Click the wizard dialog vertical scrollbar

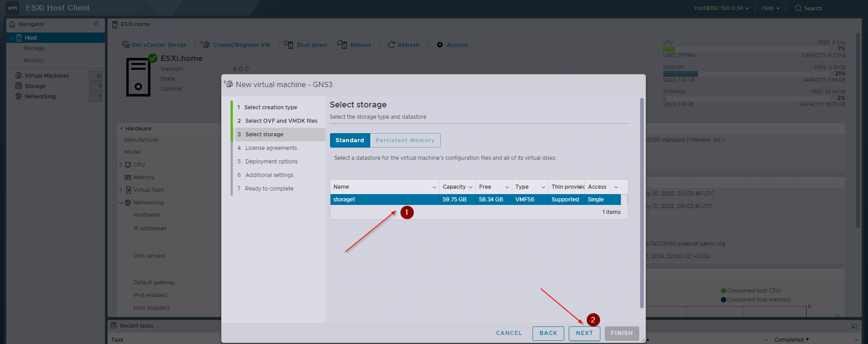coord(642,203)
